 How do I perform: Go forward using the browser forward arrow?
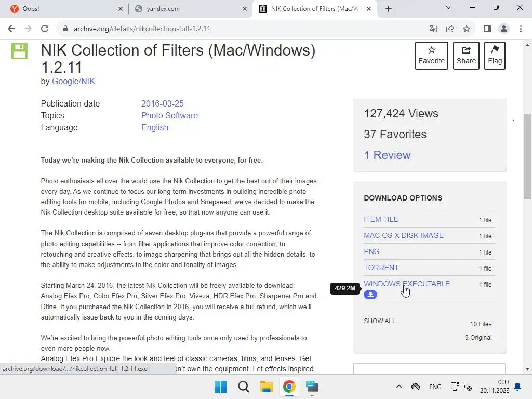(x=28, y=29)
